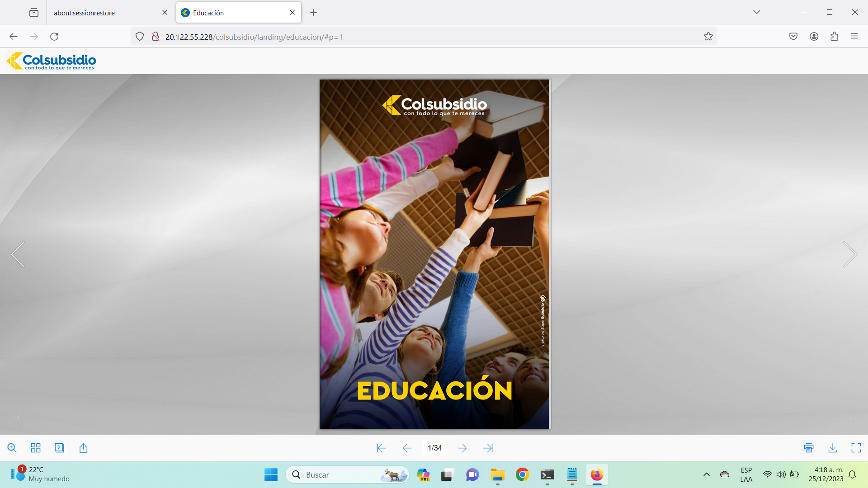Flip backward using the large left chevron

pyautogui.click(x=18, y=254)
